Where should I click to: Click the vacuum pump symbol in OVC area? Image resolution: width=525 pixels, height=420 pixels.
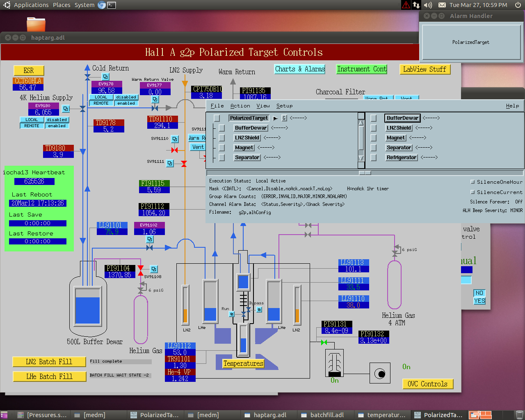click(380, 374)
